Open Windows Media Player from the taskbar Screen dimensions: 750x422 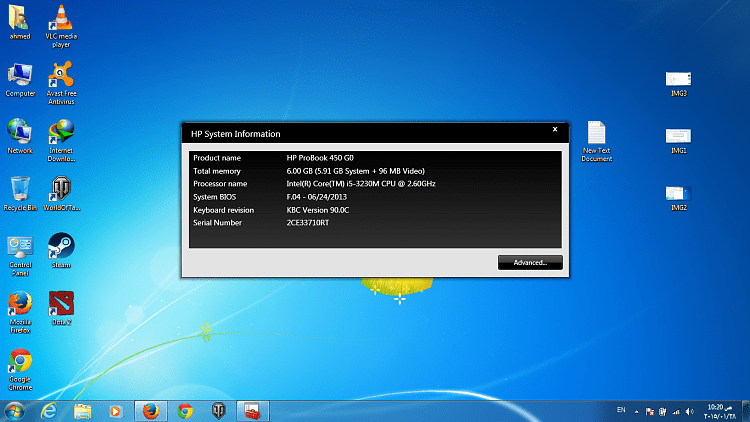[x=115, y=411]
